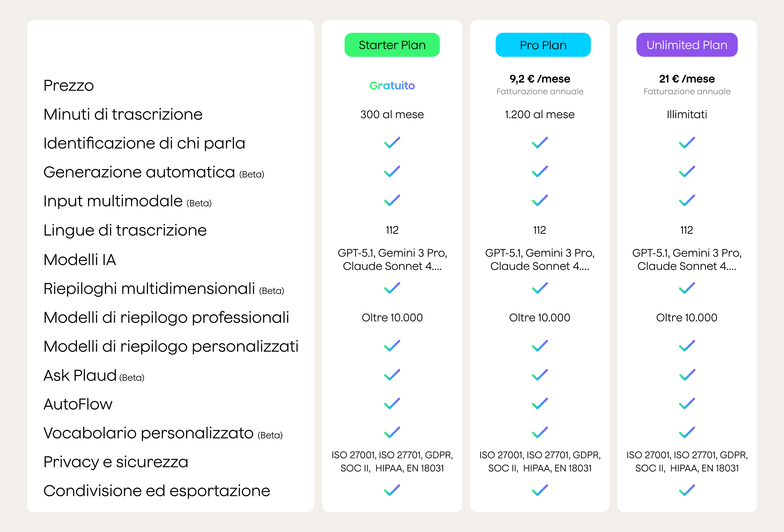
Task: Click the Starter Plan green button
Action: [x=392, y=45]
